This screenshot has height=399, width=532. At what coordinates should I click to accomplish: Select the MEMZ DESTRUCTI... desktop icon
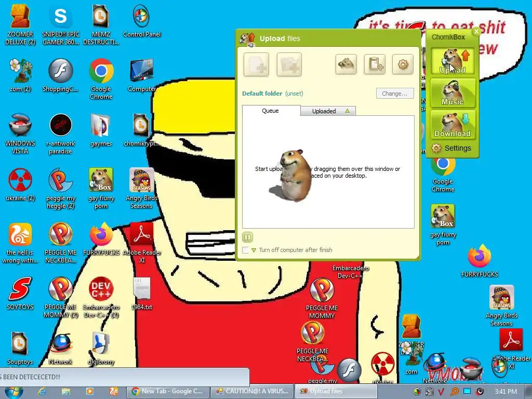coord(101,25)
